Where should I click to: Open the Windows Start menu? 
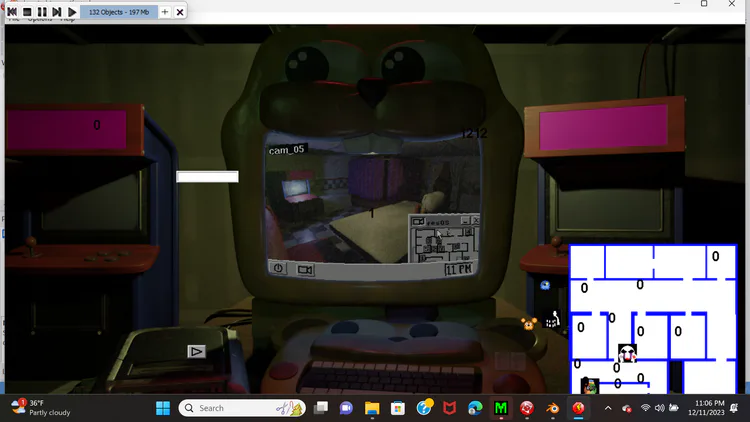pyautogui.click(x=163, y=408)
